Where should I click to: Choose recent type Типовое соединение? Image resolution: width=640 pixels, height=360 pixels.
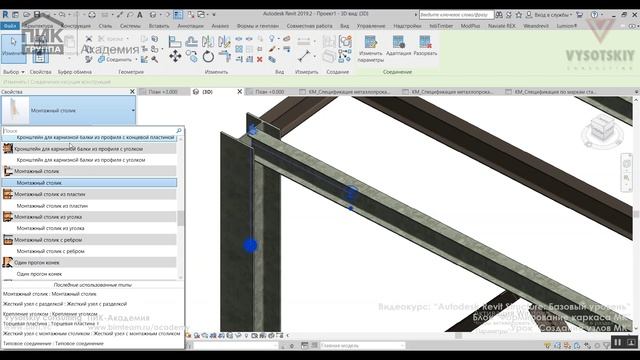53,344
